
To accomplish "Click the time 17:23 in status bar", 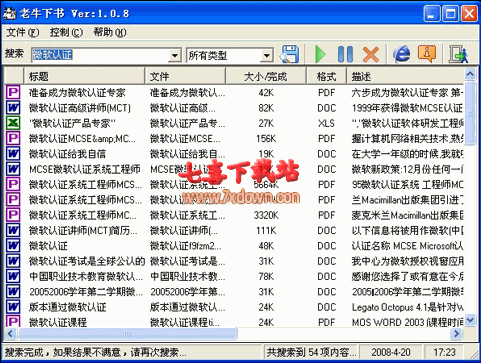I will click(x=444, y=352).
